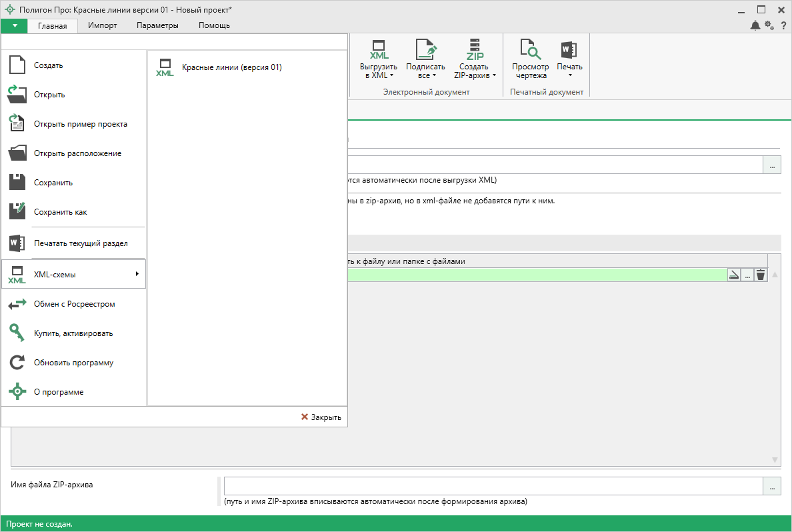792x532 pixels.
Task: Click the Сохранить floppy disk icon
Action: click(x=17, y=183)
